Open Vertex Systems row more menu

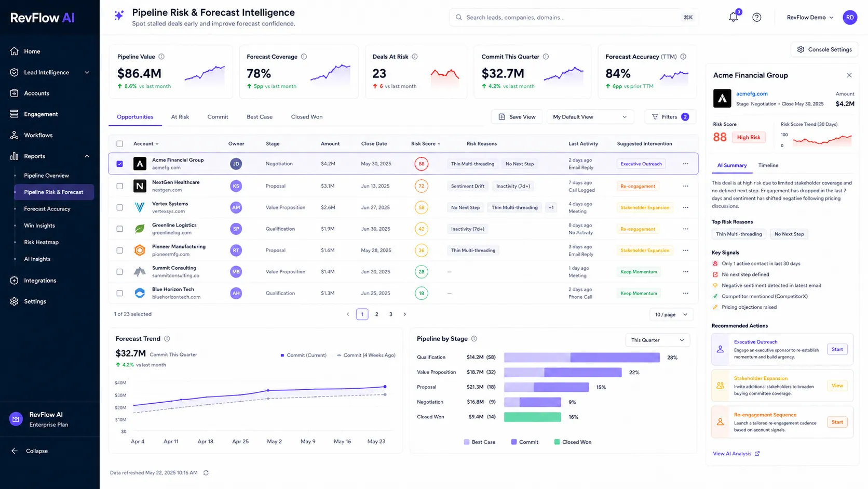pos(686,207)
